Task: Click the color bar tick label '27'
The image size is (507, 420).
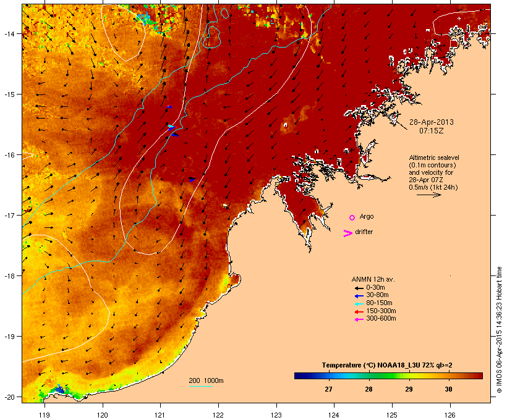Action: point(328,389)
